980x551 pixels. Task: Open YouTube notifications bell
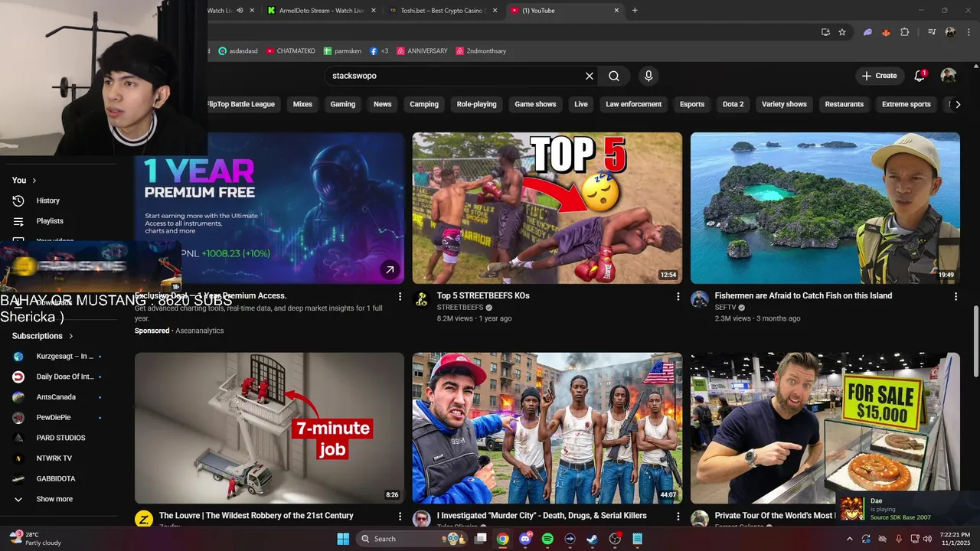click(920, 76)
